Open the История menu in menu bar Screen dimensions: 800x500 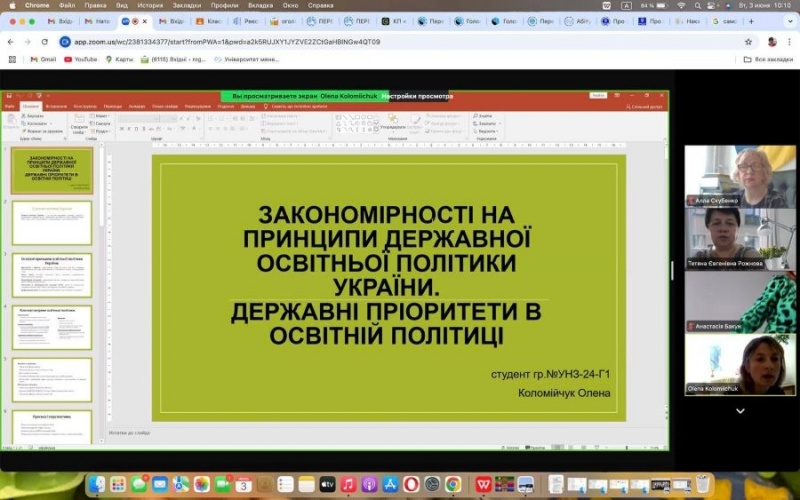(x=150, y=5)
